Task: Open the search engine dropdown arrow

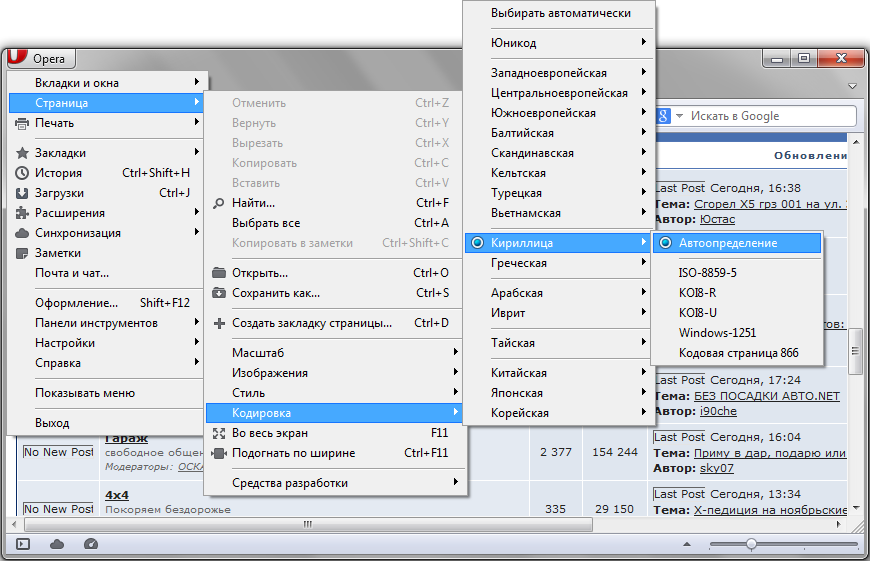Action: coord(679,116)
